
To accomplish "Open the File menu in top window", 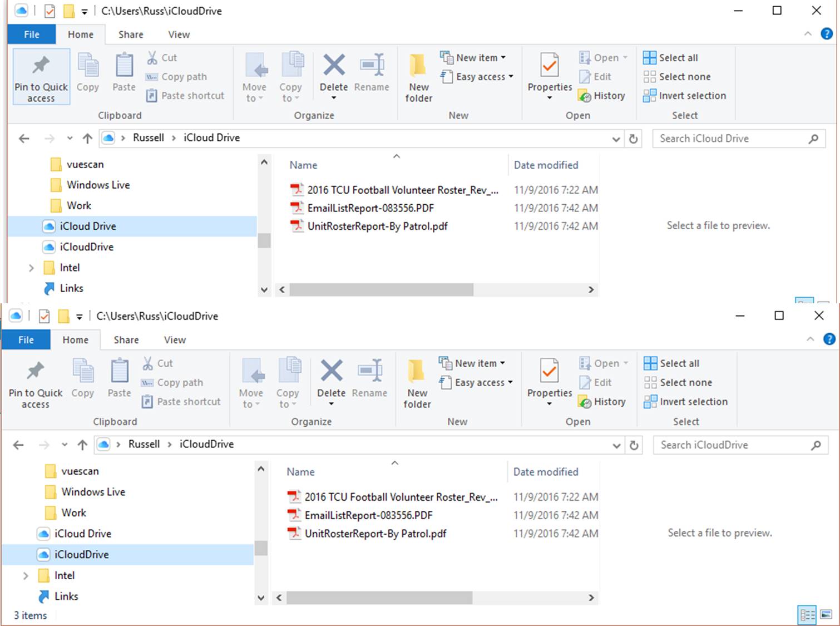I will pyautogui.click(x=32, y=34).
